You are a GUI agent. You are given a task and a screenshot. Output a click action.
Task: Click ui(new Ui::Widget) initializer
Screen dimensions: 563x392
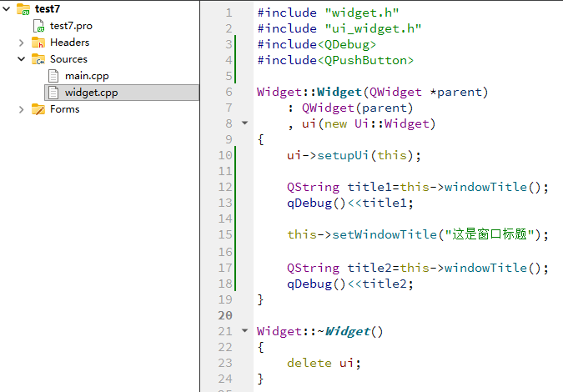point(369,123)
